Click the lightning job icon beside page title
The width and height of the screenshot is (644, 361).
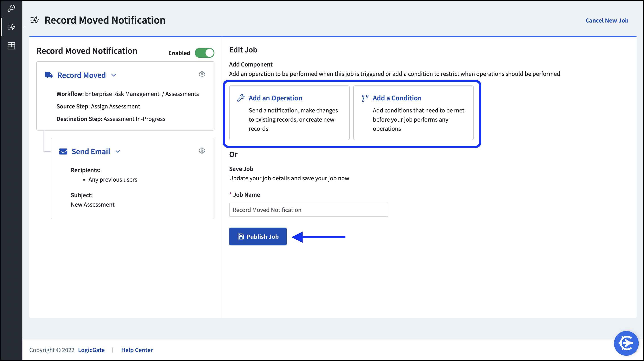[35, 20]
